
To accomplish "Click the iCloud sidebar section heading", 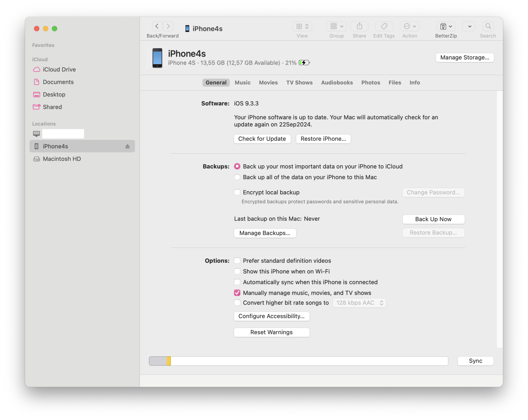I will pyautogui.click(x=40, y=59).
